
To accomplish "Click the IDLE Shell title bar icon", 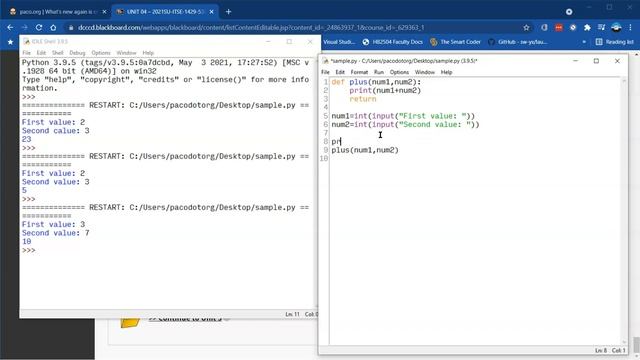I will click(27, 42).
